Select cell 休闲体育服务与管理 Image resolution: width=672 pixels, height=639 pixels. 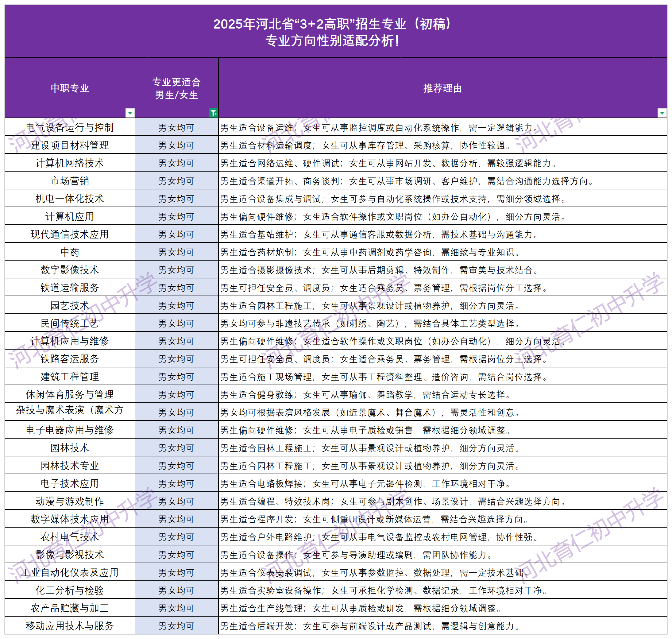coord(70,394)
